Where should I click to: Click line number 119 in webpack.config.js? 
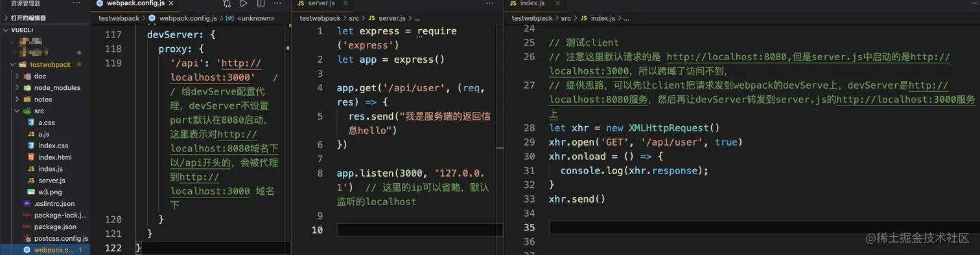tap(113, 63)
